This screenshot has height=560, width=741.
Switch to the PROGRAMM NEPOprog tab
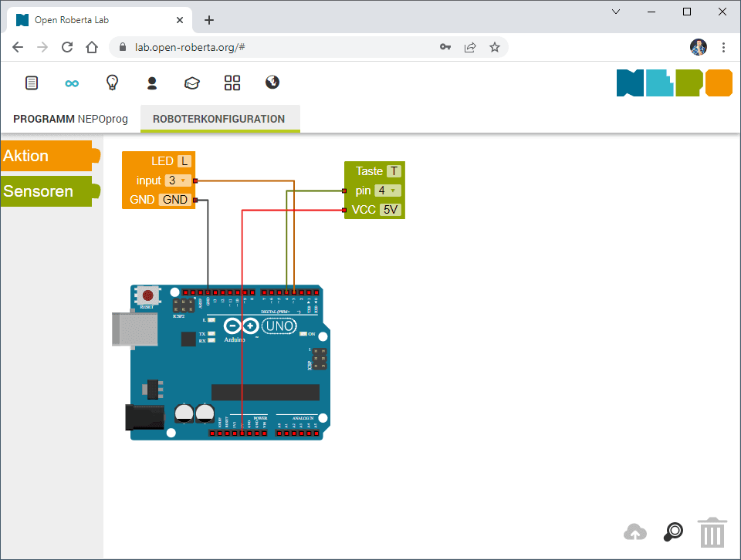[x=70, y=120]
